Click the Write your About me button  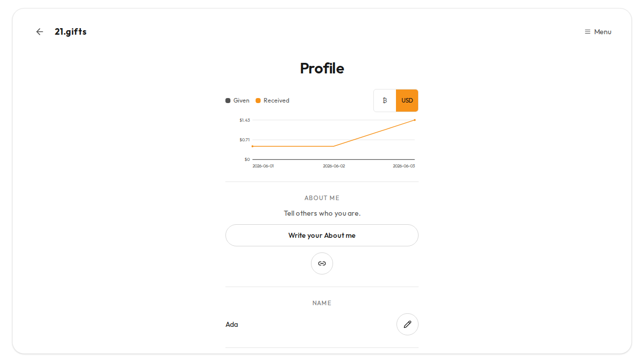tap(322, 235)
